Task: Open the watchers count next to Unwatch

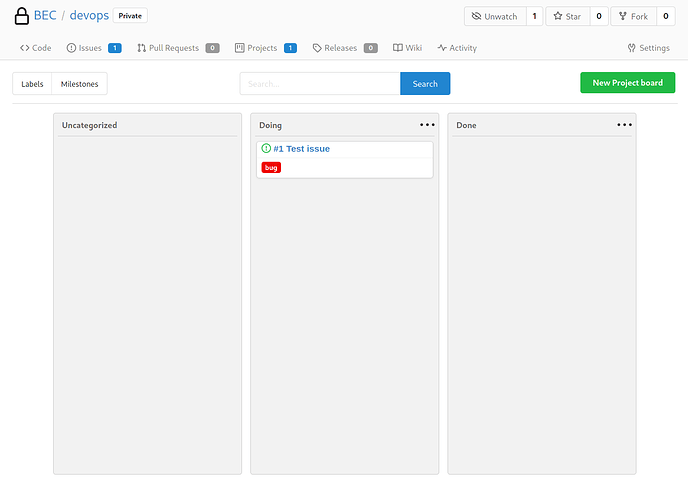Action: pos(534,16)
